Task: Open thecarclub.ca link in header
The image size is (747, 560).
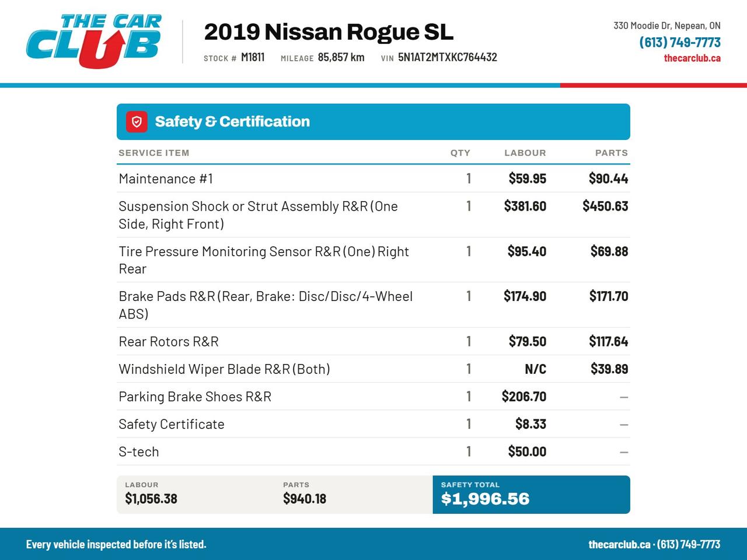Action: pos(692,58)
